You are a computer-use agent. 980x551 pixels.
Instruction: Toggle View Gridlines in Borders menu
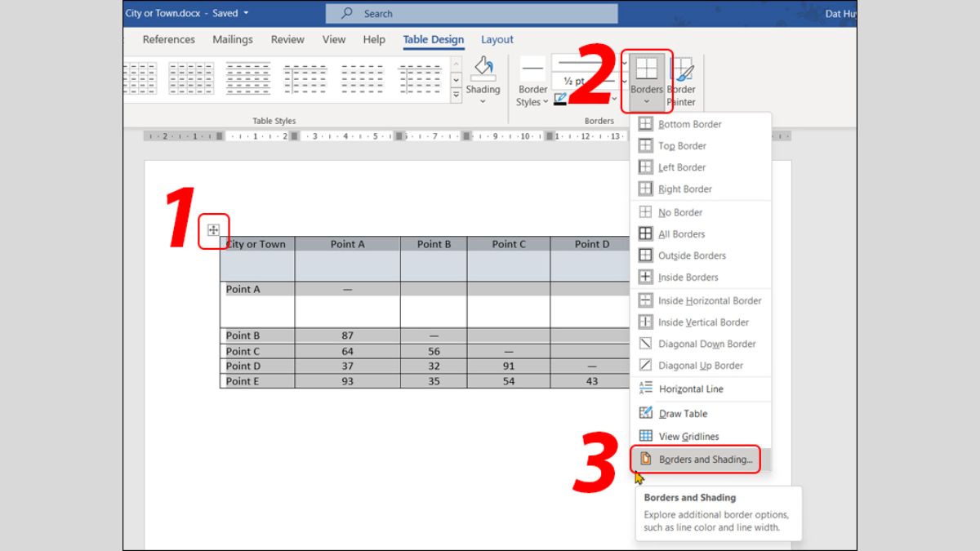pyautogui.click(x=688, y=436)
